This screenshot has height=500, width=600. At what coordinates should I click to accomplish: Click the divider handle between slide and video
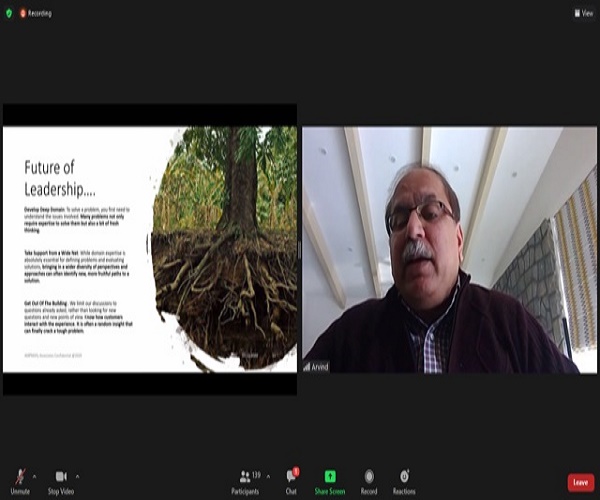tap(299, 250)
